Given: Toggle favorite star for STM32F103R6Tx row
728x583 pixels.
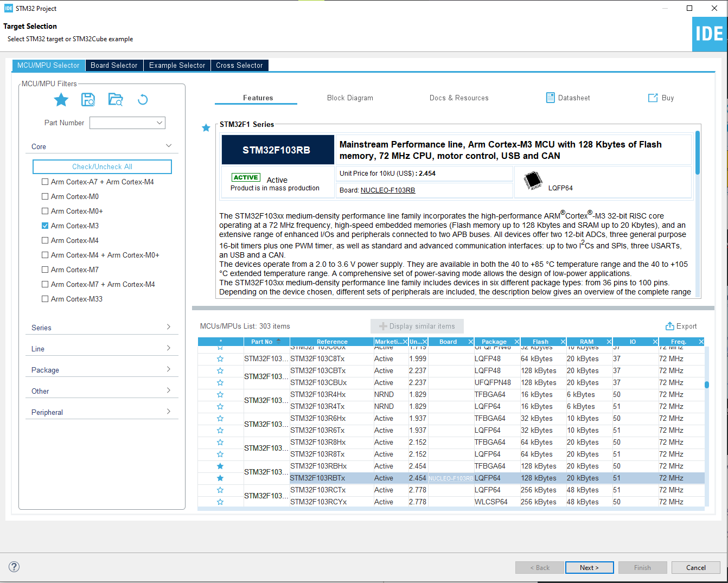Looking at the screenshot, I should 220,431.
